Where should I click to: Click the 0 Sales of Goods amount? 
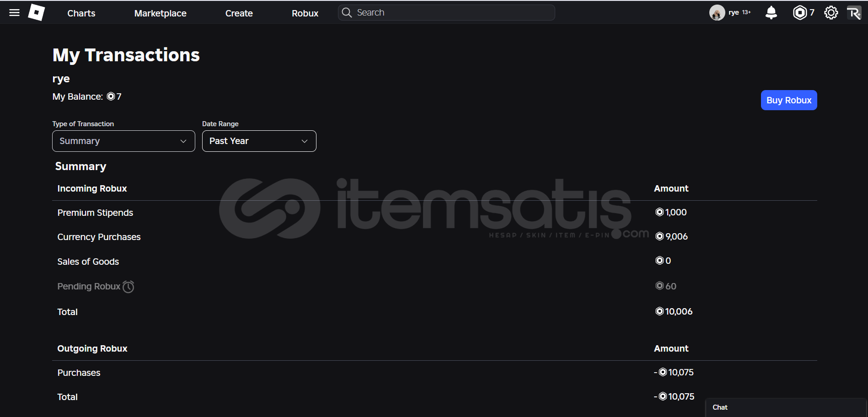tap(663, 261)
